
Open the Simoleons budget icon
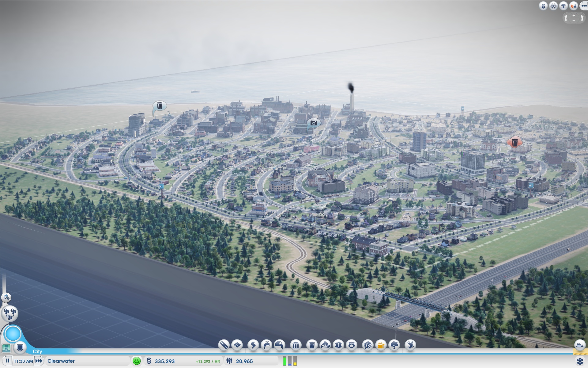coord(149,361)
